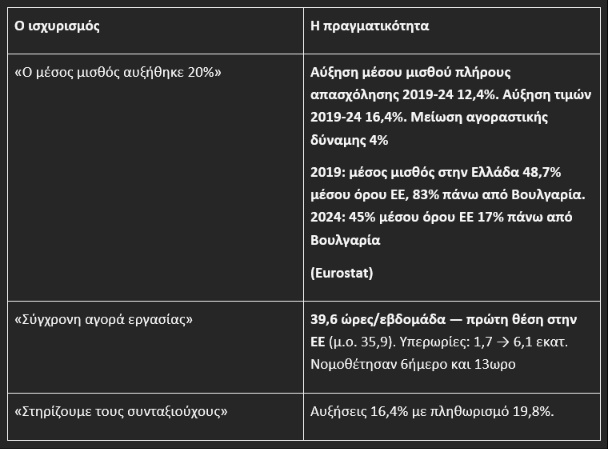This screenshot has height=449, width=608.
Task: Click the line «2024: 45% μέσου όρου ΕΕ 17%»
Action: coord(407,217)
